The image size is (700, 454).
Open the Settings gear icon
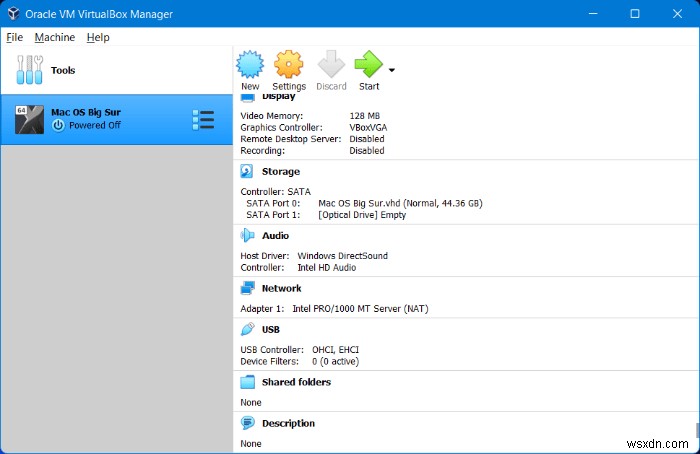click(x=288, y=64)
